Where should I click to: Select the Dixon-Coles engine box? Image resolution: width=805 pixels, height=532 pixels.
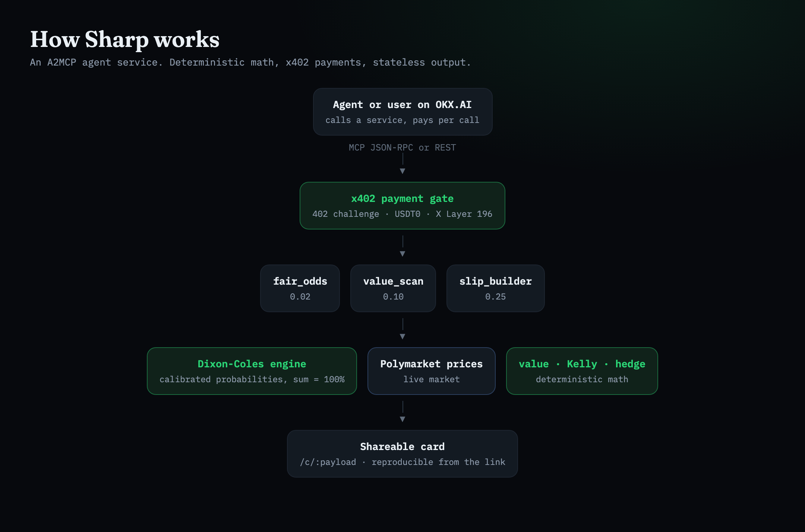tap(252, 371)
